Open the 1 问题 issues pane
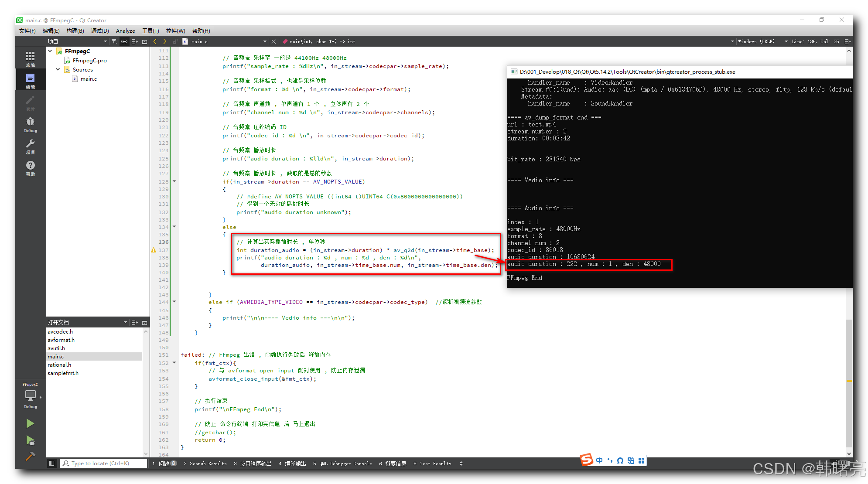868x484 pixels. click(x=164, y=464)
